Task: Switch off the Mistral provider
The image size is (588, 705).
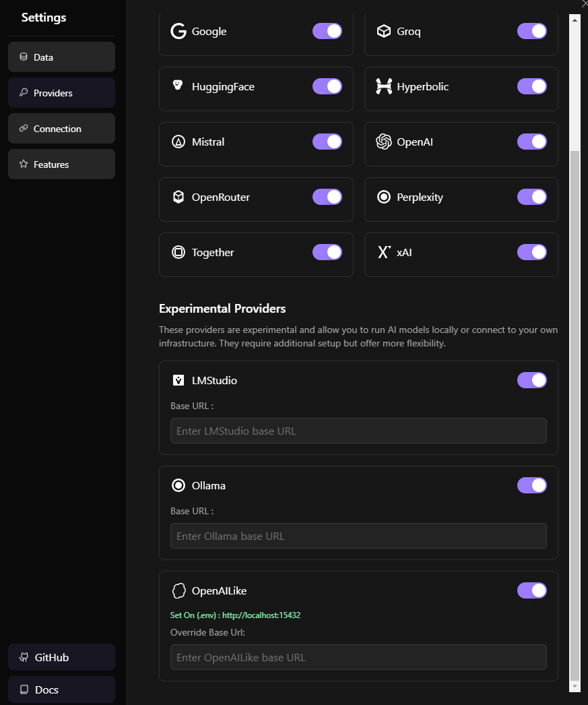Action: click(x=327, y=142)
